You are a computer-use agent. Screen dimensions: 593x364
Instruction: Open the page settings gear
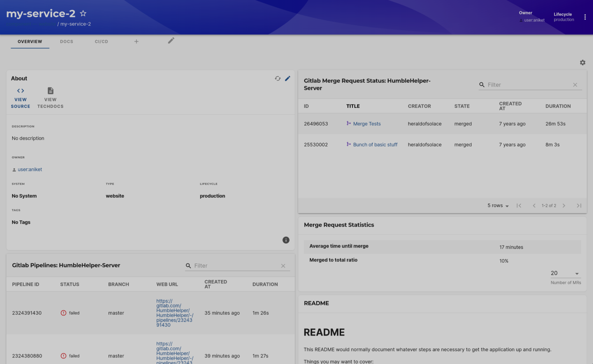582,63
